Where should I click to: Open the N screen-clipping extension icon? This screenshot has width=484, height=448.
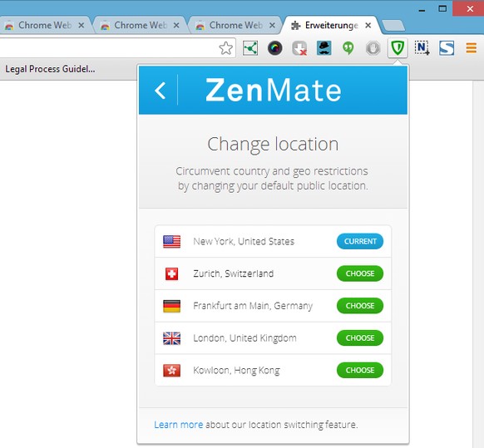tap(422, 48)
